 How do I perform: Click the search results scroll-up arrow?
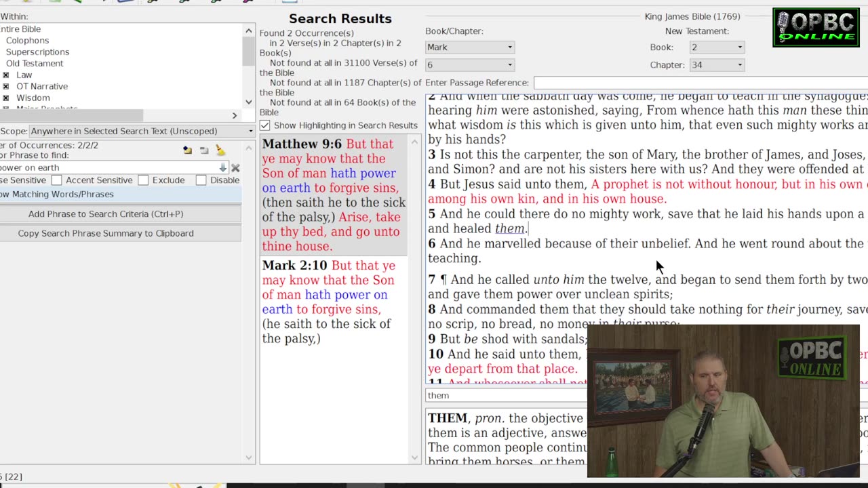(415, 142)
